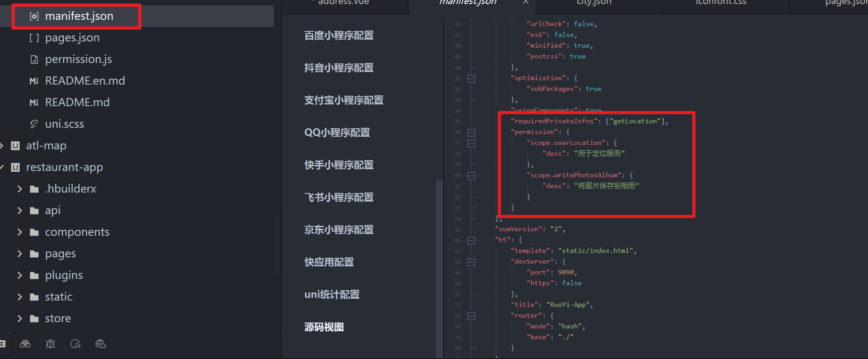The image size is (868, 359).
Task: Open 京东小程序配置 section
Action: (x=339, y=230)
